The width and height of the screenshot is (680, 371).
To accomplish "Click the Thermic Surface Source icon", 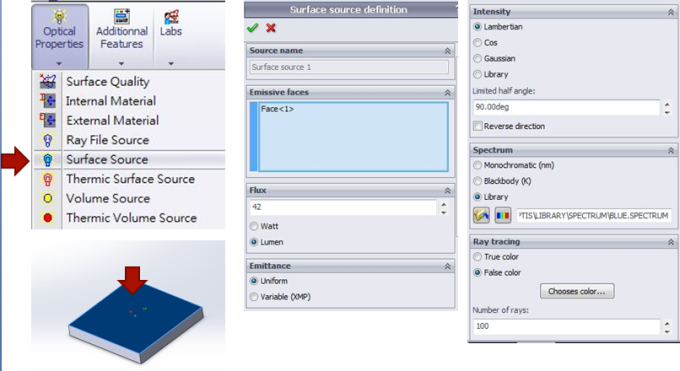I will click(x=48, y=179).
